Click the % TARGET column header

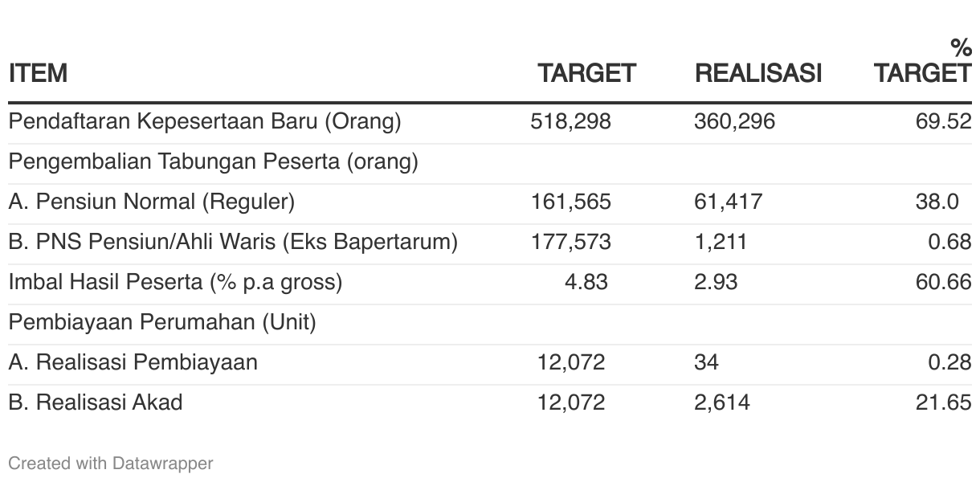coord(923,61)
